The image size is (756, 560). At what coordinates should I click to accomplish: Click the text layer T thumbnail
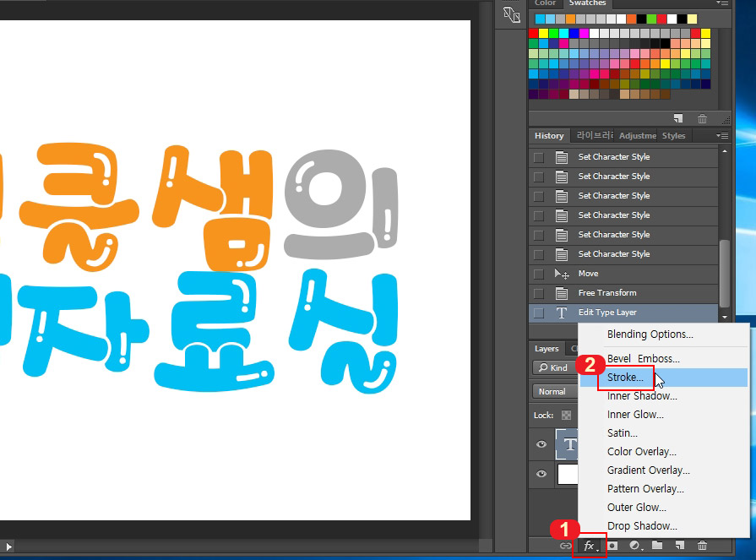(567, 444)
